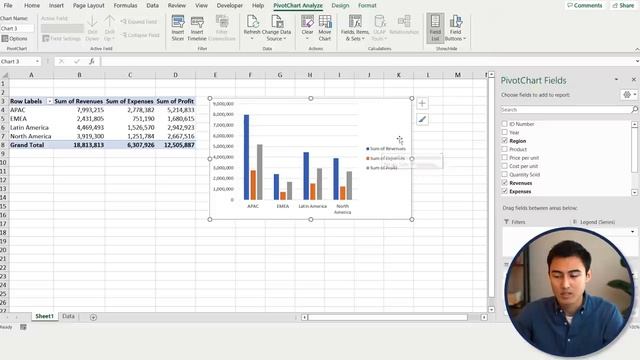Screen dimensions: 640x360
Task: Select the gray APAC profit bar
Action: click(x=260, y=172)
